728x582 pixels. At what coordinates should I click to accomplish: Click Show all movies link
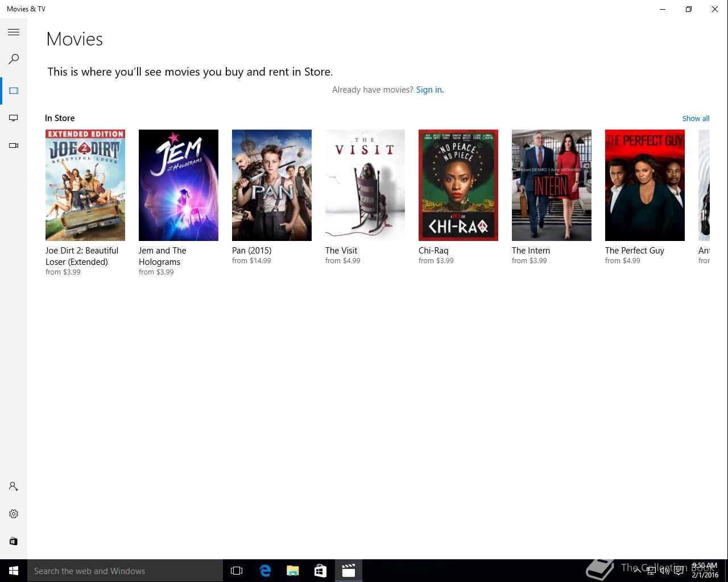[696, 118]
